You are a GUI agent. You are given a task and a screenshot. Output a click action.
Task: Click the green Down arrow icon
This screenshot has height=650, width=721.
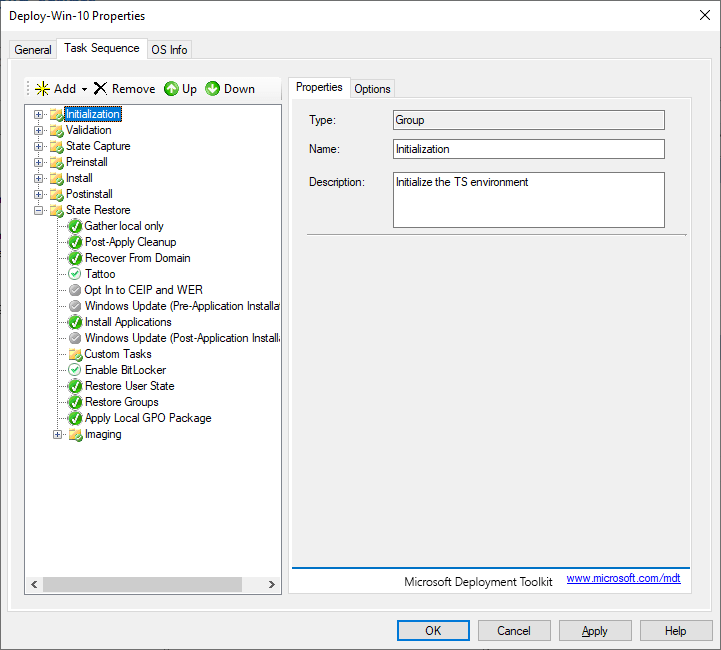[x=213, y=89]
